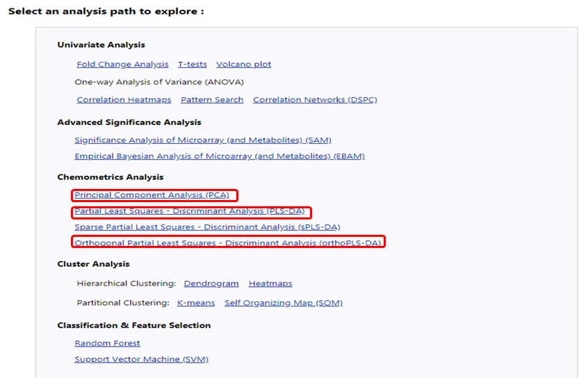
Task: Open the Correlation Heatmaps link
Action: [x=124, y=100]
